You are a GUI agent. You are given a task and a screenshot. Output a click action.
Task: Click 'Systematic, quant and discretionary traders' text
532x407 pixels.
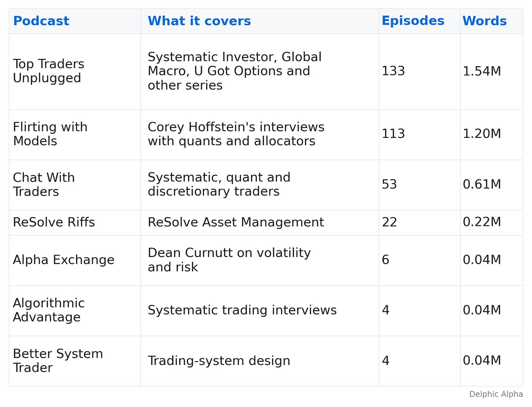click(219, 185)
